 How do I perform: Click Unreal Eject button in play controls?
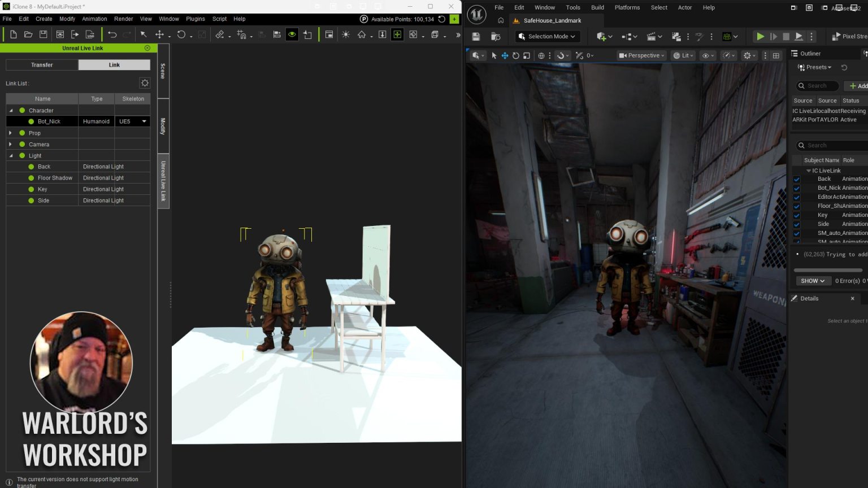[798, 36]
